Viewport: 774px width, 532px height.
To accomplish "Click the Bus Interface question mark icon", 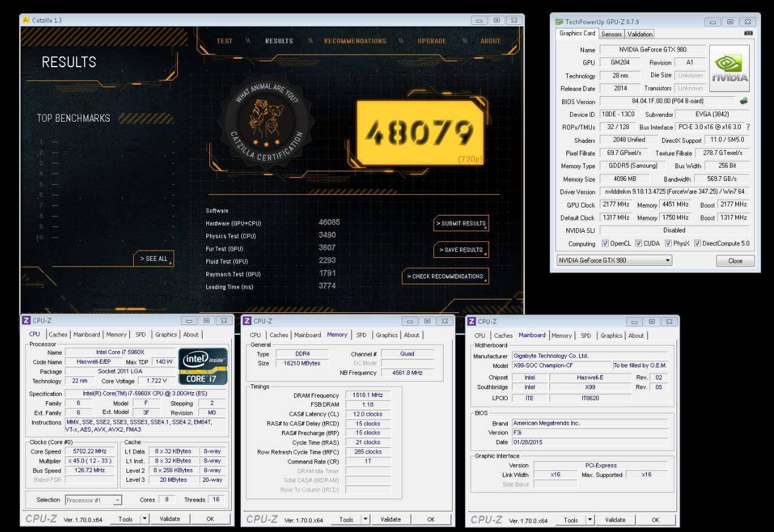I will 748,127.
